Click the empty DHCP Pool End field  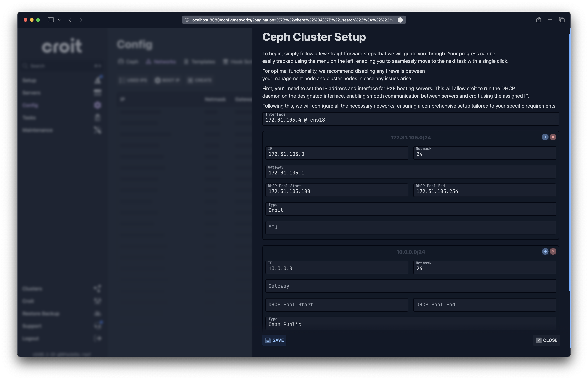(x=485, y=304)
